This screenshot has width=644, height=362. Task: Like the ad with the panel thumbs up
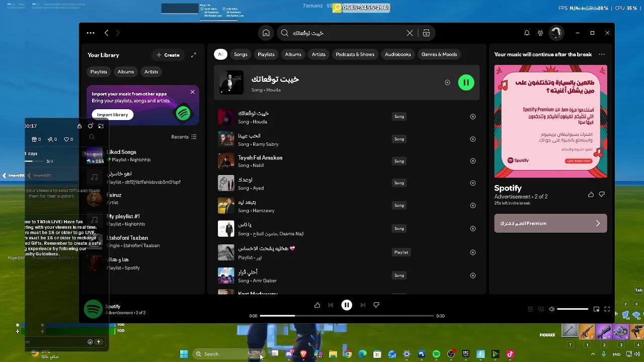coord(591,195)
